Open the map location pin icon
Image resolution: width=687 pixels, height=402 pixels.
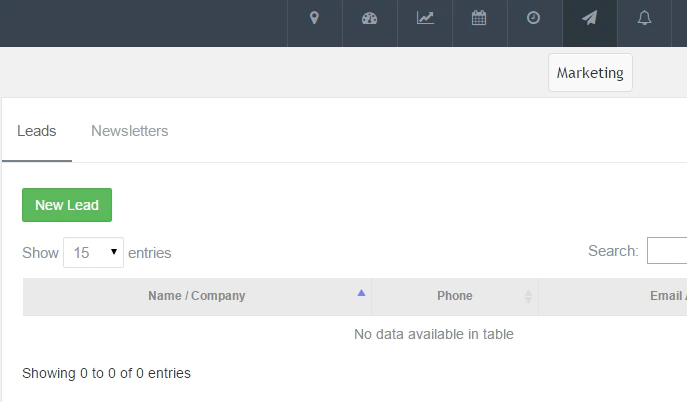tap(314, 18)
